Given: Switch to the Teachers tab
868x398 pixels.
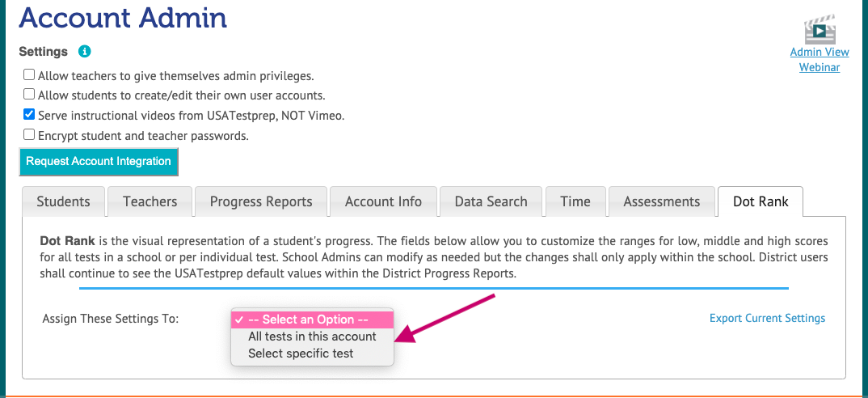Looking at the screenshot, I should (150, 202).
